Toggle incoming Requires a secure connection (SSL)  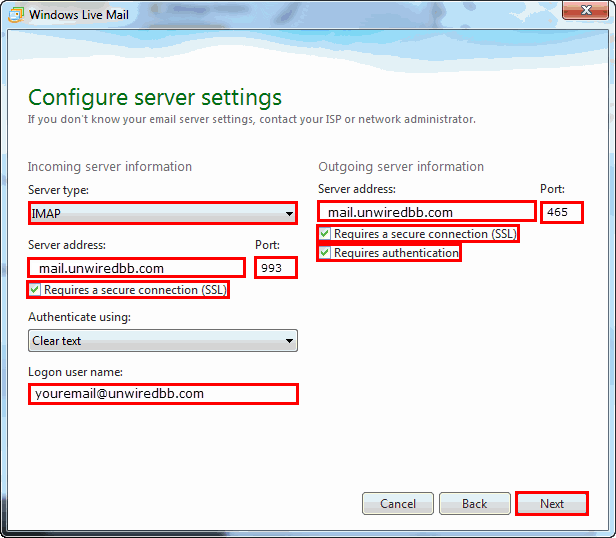point(35,290)
